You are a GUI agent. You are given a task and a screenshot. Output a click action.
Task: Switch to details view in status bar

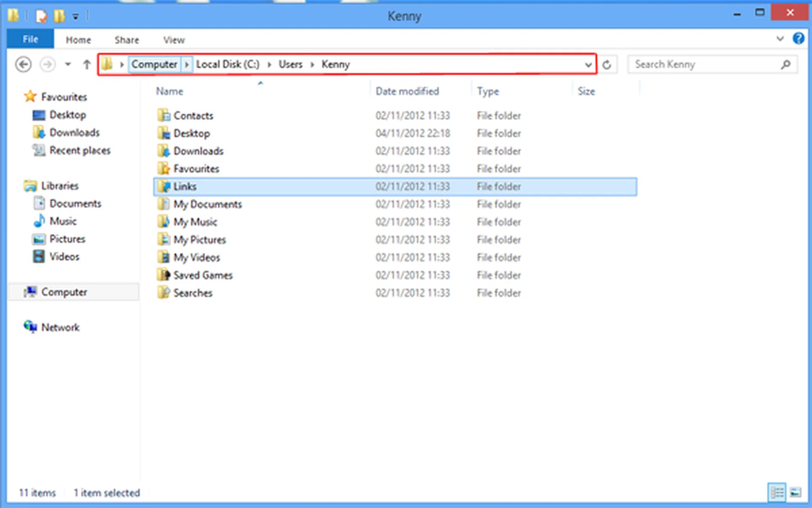coord(777,492)
